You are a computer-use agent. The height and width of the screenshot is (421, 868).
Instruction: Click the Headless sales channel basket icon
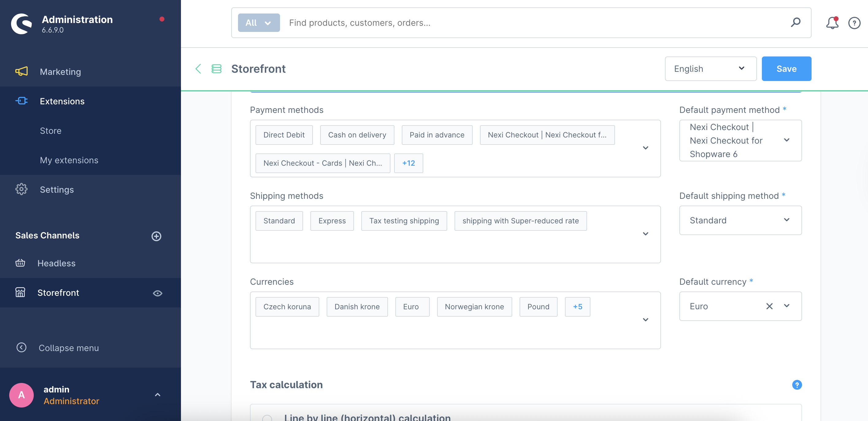coord(20,263)
